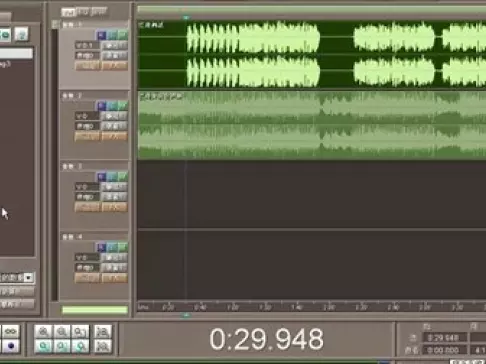Toggle the green button on track 2
This screenshot has width=486, height=364.
(123, 106)
